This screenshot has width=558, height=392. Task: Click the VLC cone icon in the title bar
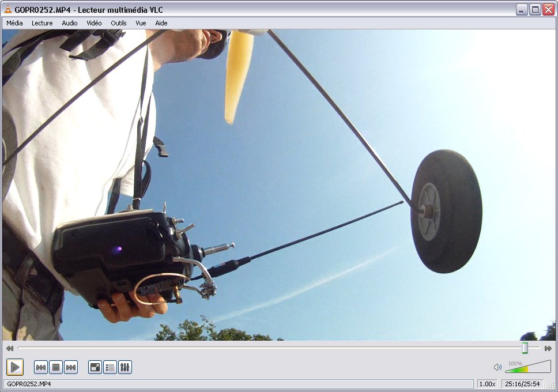(8, 10)
